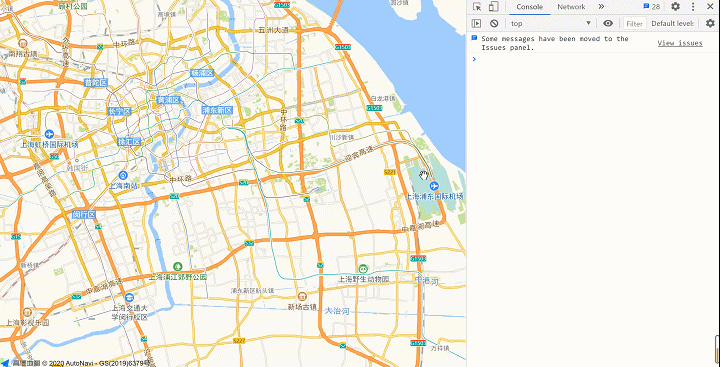Switch to the Network tab
The image size is (720, 367).
(571, 7)
